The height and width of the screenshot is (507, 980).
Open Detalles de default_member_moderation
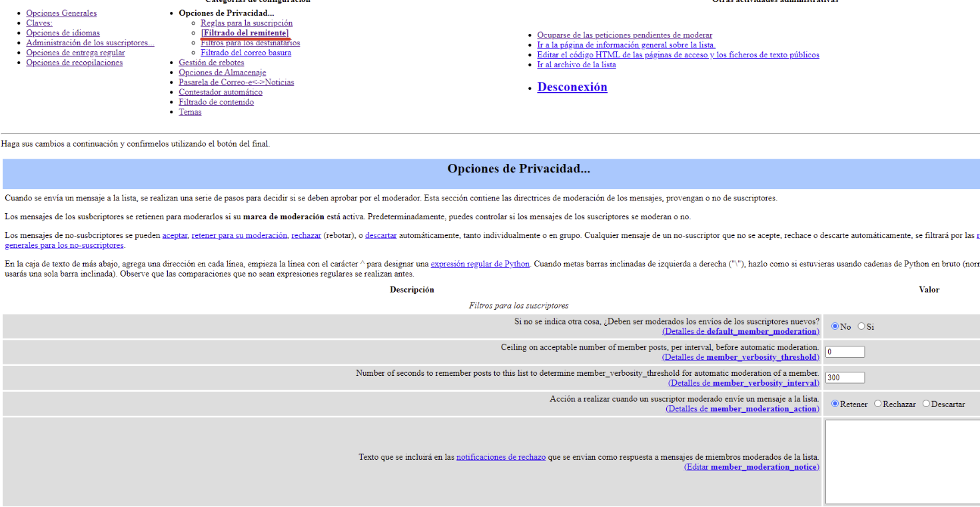pyautogui.click(x=741, y=332)
